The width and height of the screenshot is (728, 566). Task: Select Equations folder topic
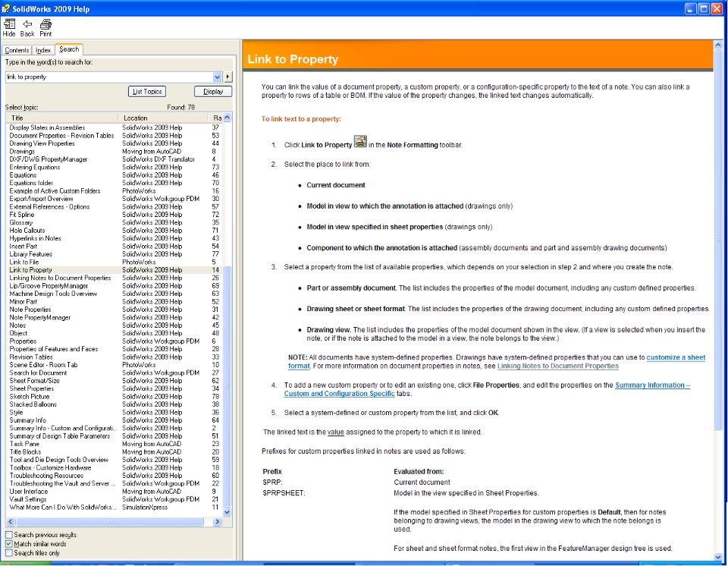click(31, 183)
